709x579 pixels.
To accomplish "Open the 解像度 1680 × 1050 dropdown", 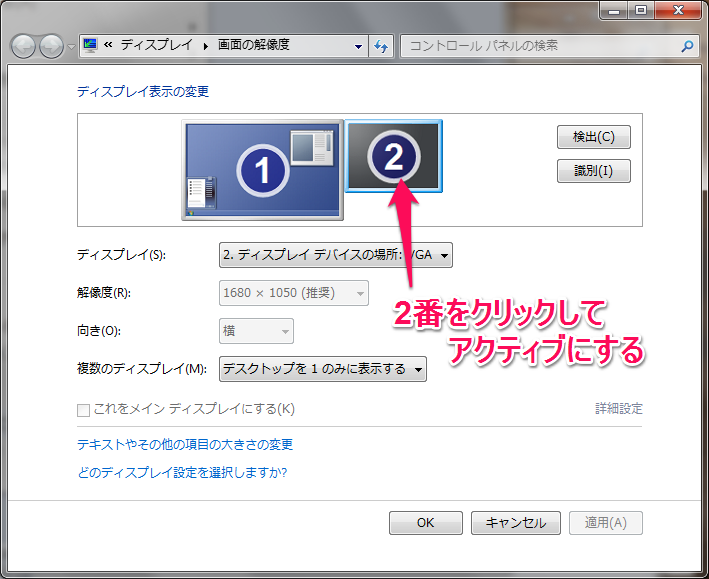I will click(x=293, y=293).
